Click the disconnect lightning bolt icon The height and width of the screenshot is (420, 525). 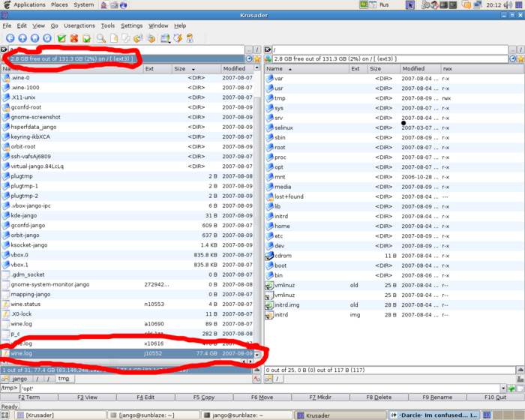[x=178, y=38]
